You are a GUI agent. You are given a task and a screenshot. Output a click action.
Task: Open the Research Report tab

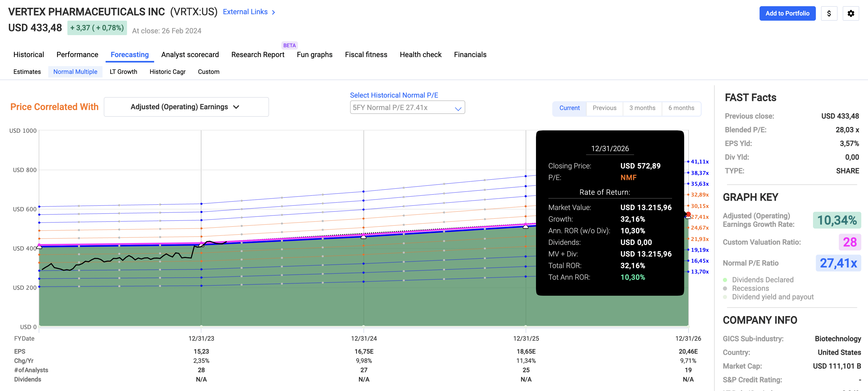(258, 54)
